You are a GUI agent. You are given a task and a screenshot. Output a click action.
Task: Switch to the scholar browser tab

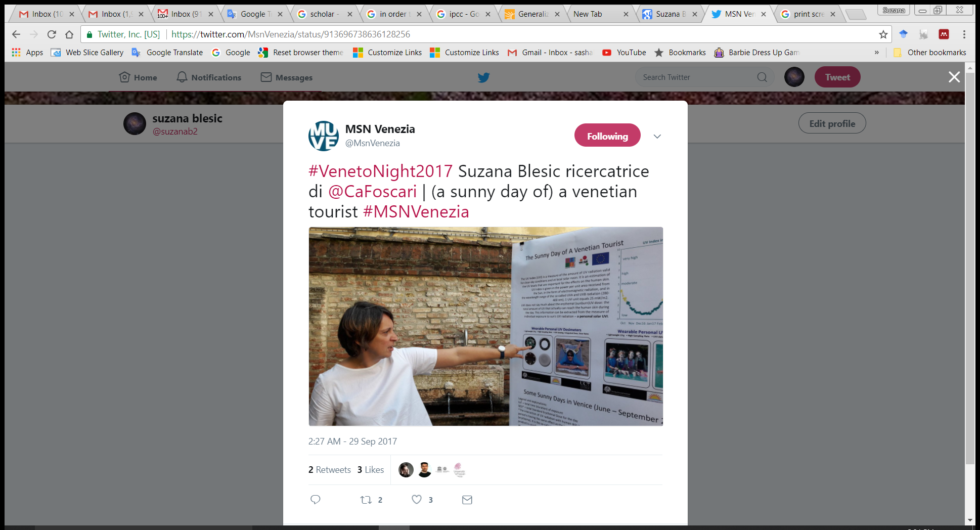(x=324, y=14)
